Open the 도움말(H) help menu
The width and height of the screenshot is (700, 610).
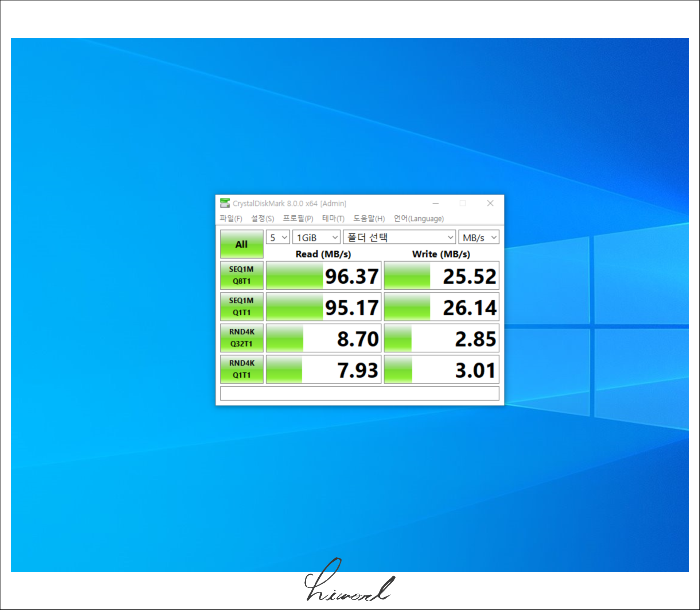[369, 219]
